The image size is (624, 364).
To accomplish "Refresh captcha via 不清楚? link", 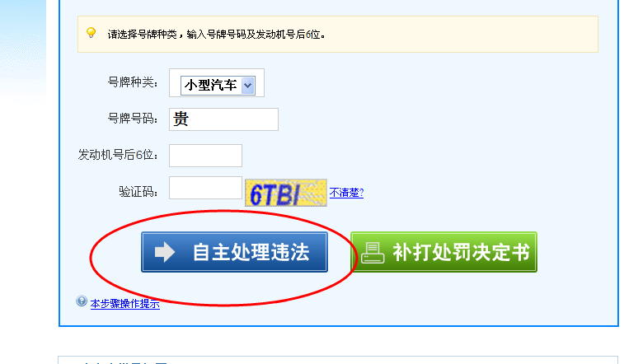I will [x=347, y=193].
